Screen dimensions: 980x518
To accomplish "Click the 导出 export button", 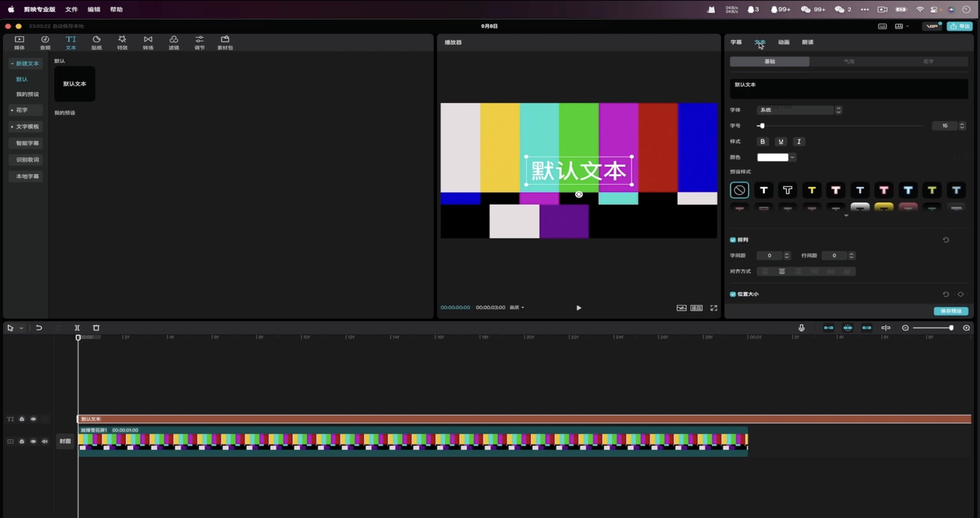I will click(959, 26).
